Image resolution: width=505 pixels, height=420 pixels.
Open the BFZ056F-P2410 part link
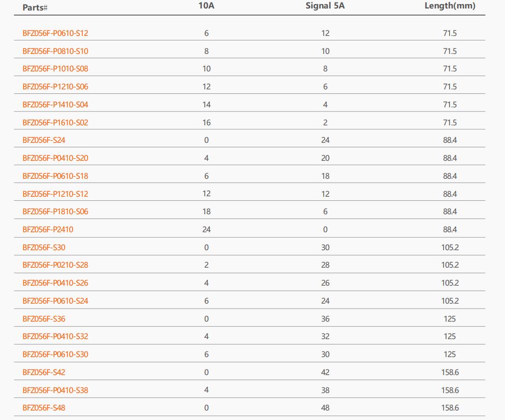47,230
